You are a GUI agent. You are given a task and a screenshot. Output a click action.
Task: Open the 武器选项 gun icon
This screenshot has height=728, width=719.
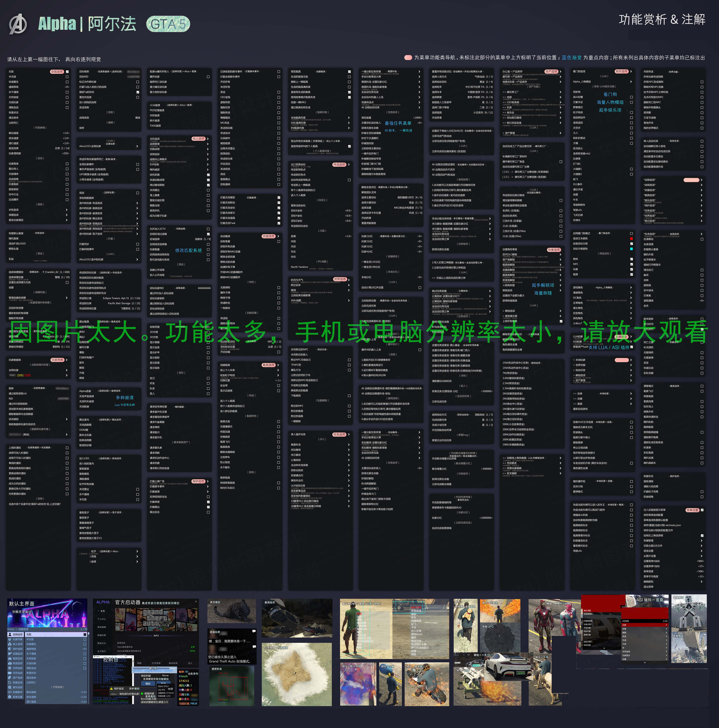click(x=10, y=654)
